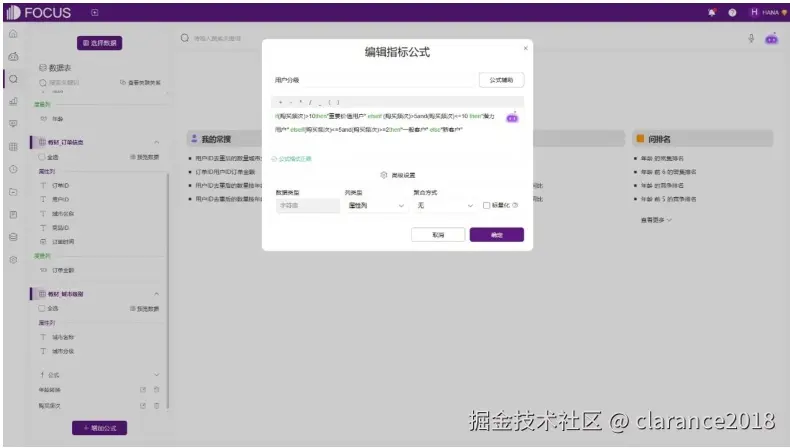Delete the 购买频次 formula
The width and height of the screenshot is (790, 448).
point(156,406)
